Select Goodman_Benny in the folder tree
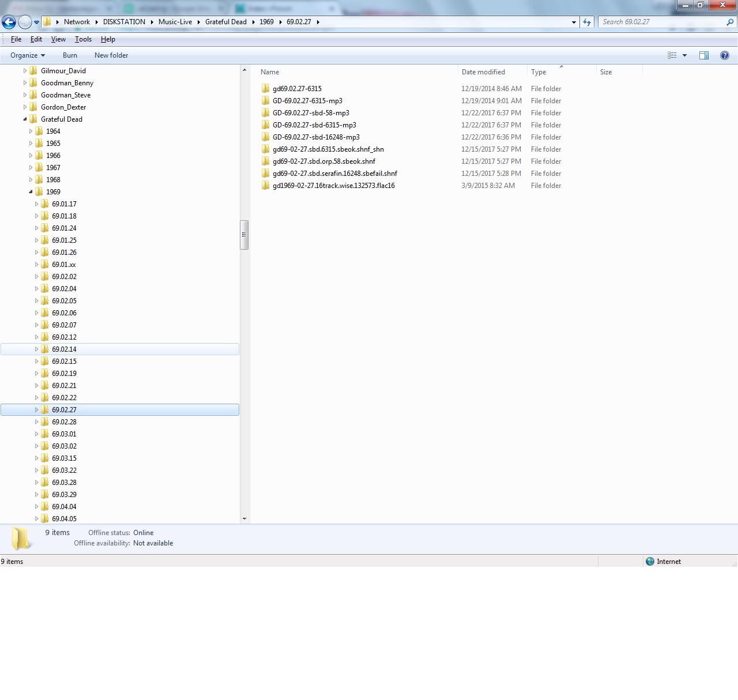The height and width of the screenshot is (700, 738). pos(67,83)
